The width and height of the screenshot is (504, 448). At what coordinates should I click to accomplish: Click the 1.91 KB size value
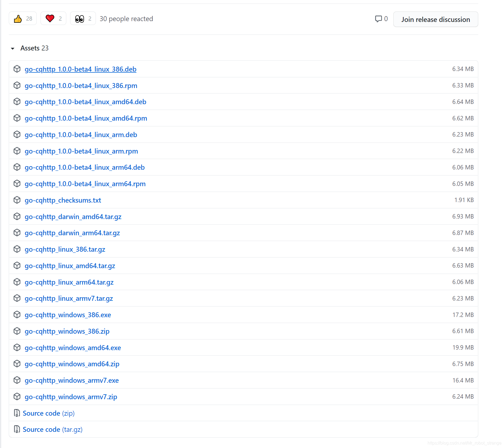(x=464, y=200)
